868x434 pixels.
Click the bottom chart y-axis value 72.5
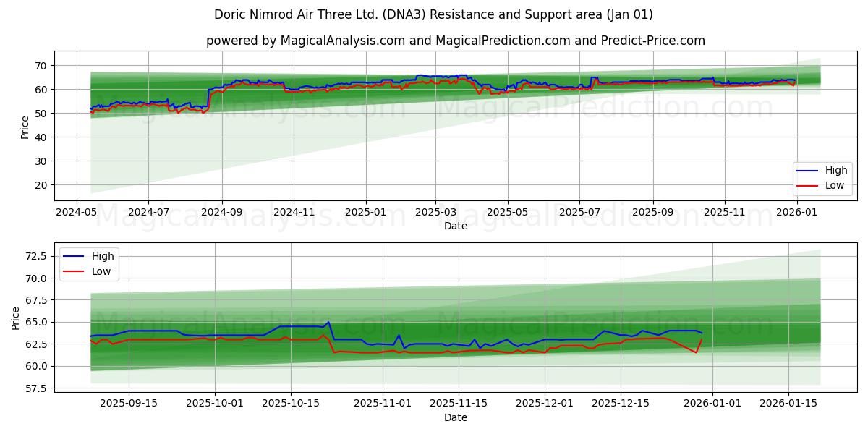tap(38, 256)
